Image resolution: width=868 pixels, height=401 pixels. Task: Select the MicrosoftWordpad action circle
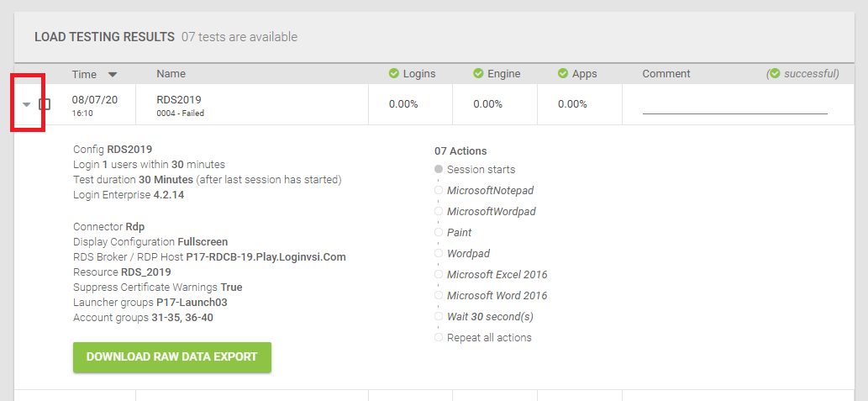click(439, 212)
